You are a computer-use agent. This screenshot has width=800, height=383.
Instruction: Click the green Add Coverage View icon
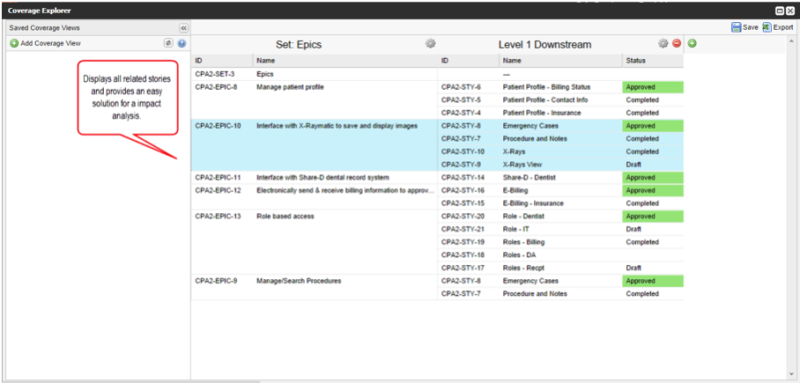(14, 43)
